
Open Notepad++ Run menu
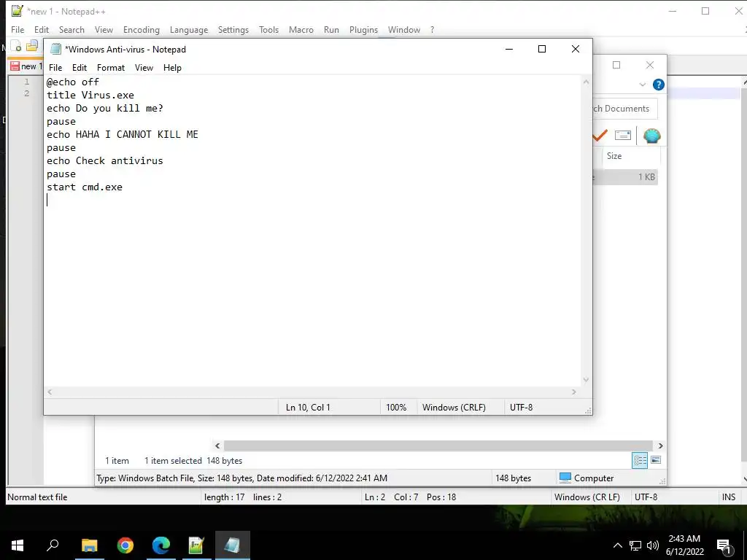pos(331,29)
